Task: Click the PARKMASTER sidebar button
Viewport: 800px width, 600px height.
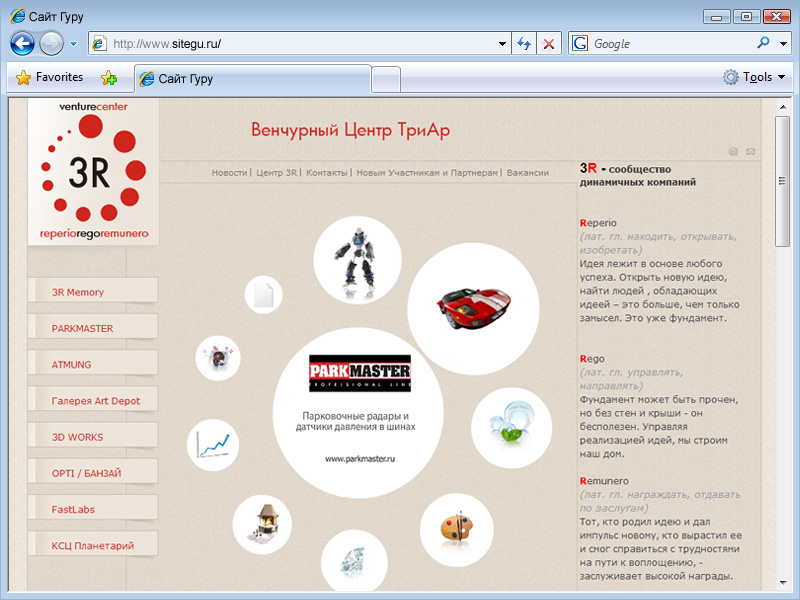Action: [93, 328]
